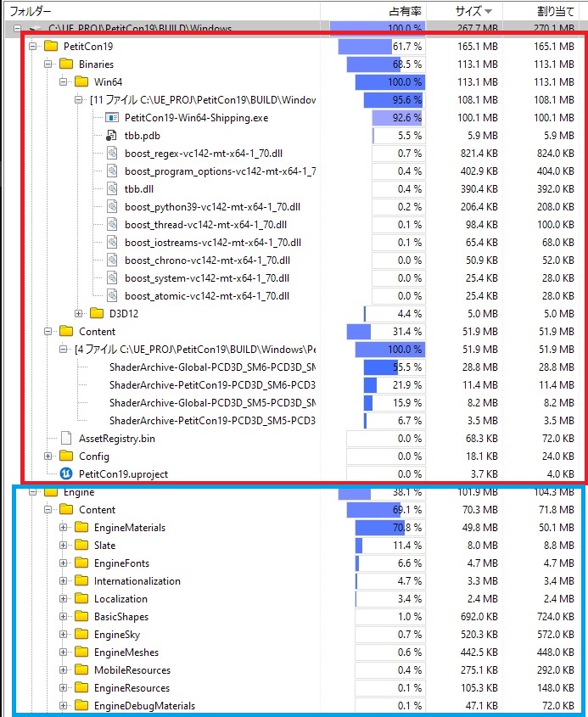This screenshot has height=717, width=588.
Task: Click the 100.1 MB size cell
Action: 478,117
